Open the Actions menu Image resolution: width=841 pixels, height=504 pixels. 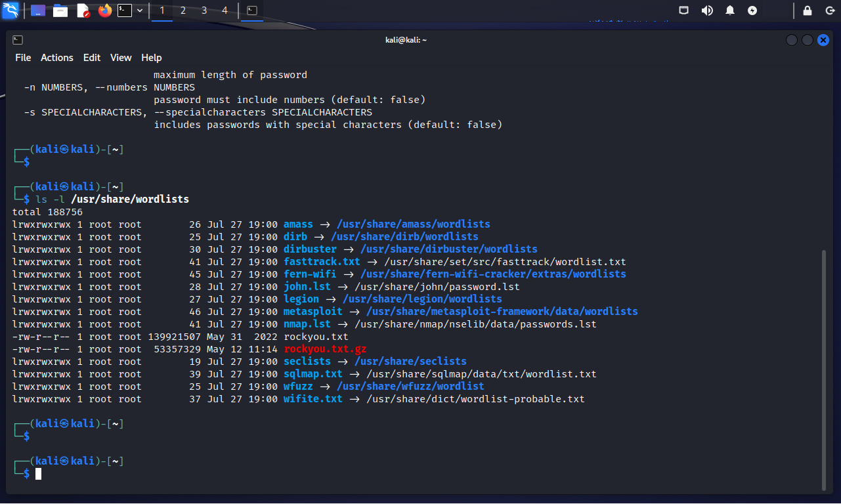coord(57,58)
